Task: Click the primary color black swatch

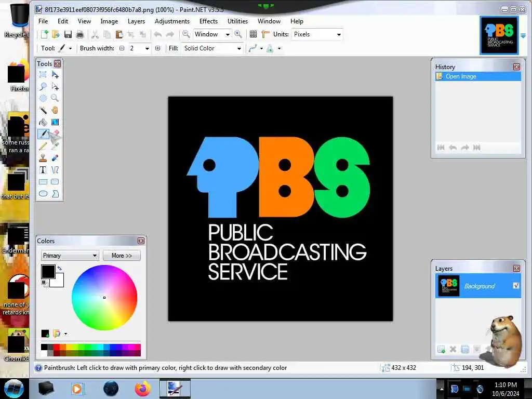Action: pos(48,271)
